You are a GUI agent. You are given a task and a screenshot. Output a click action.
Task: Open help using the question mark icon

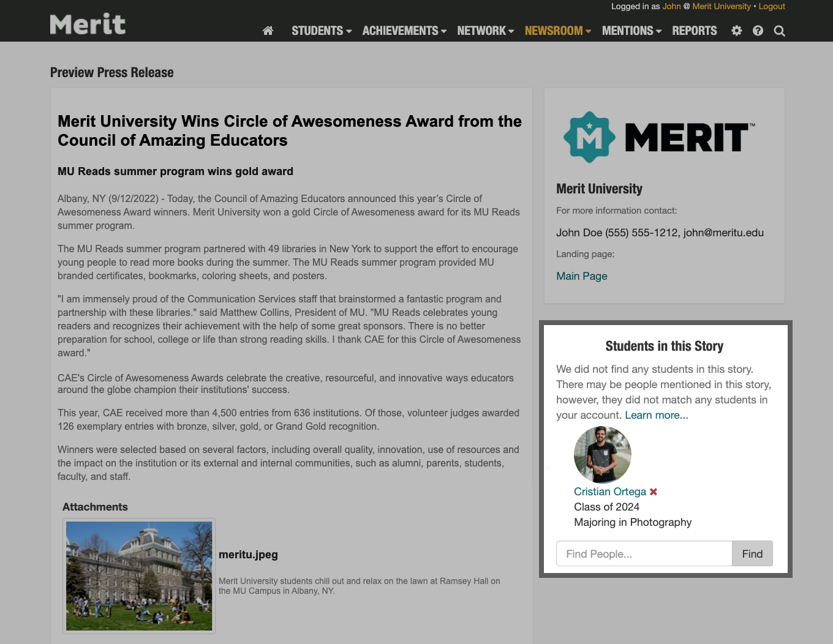[758, 31]
